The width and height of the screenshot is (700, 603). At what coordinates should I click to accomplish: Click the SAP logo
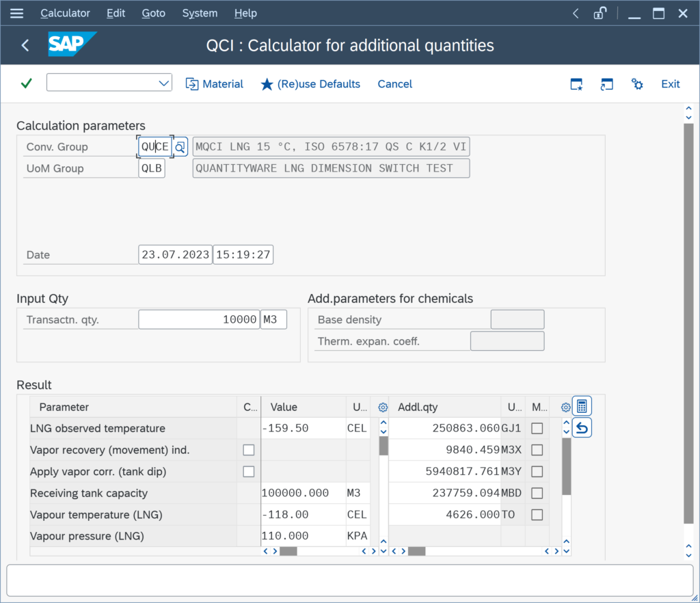click(72, 44)
